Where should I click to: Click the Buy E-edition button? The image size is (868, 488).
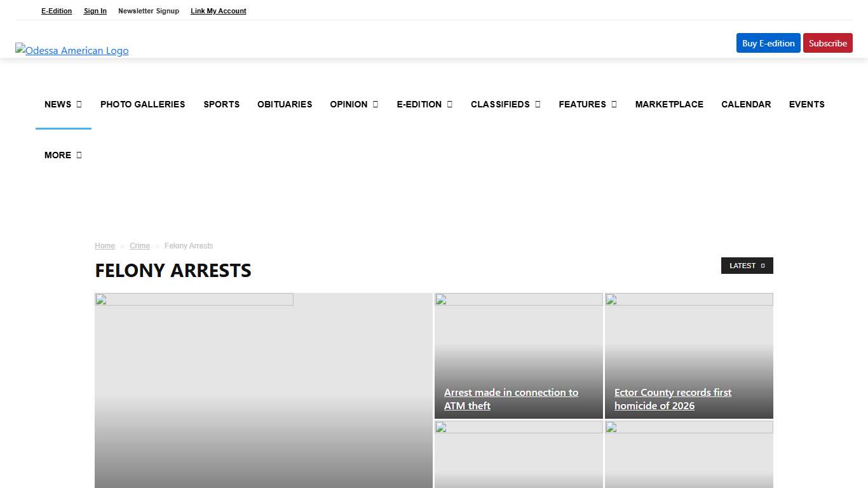[x=768, y=43]
